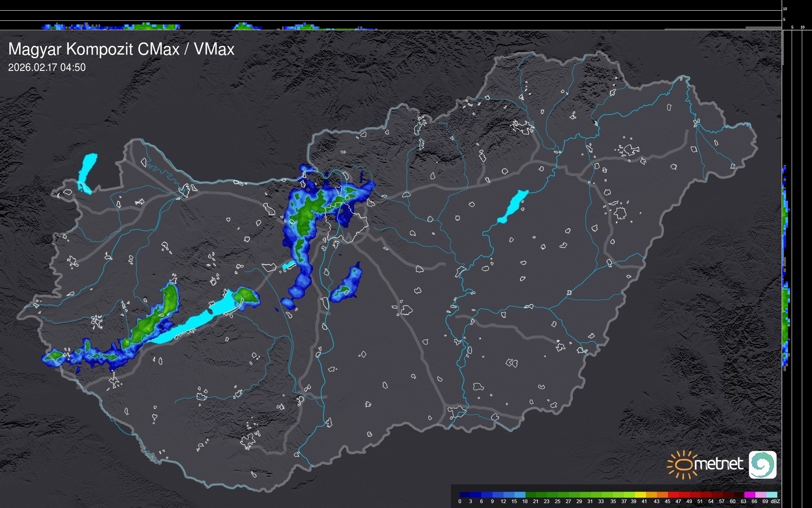812x508 pixels.
Task: Click the teal swirl logo icon
Action: click(762, 464)
